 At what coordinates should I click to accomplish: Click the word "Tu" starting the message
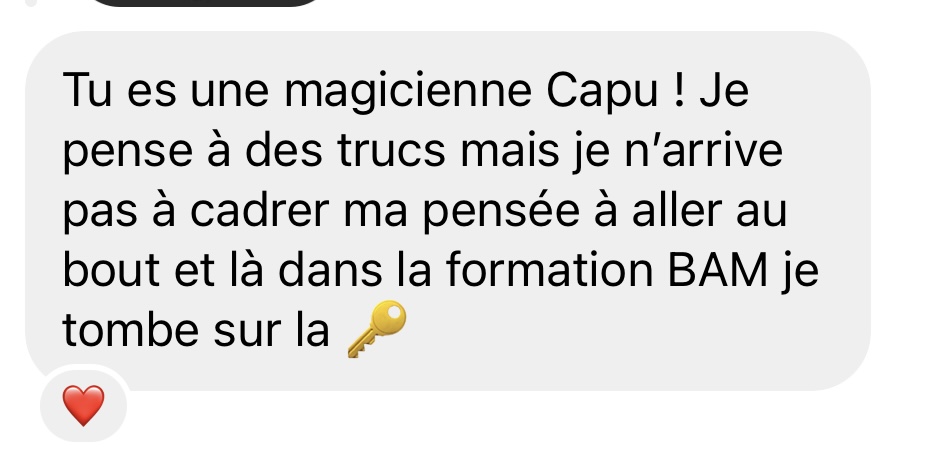(x=87, y=91)
